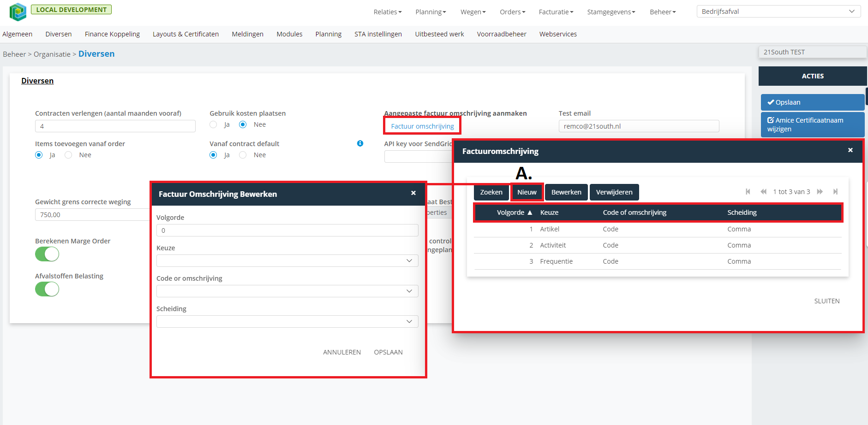Select Ja for Items toevoegen vanaf order

point(39,155)
